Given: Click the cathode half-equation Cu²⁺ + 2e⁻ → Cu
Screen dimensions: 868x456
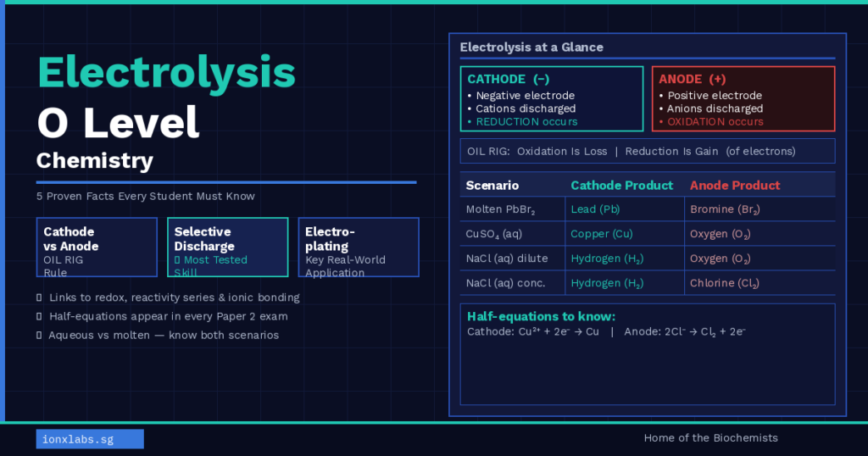Looking at the screenshot, I should [533, 331].
